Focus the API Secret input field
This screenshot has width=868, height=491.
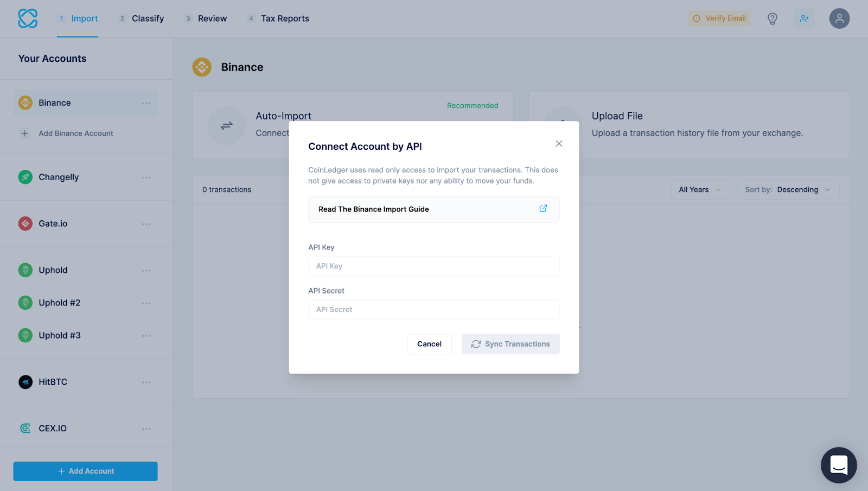tap(434, 309)
